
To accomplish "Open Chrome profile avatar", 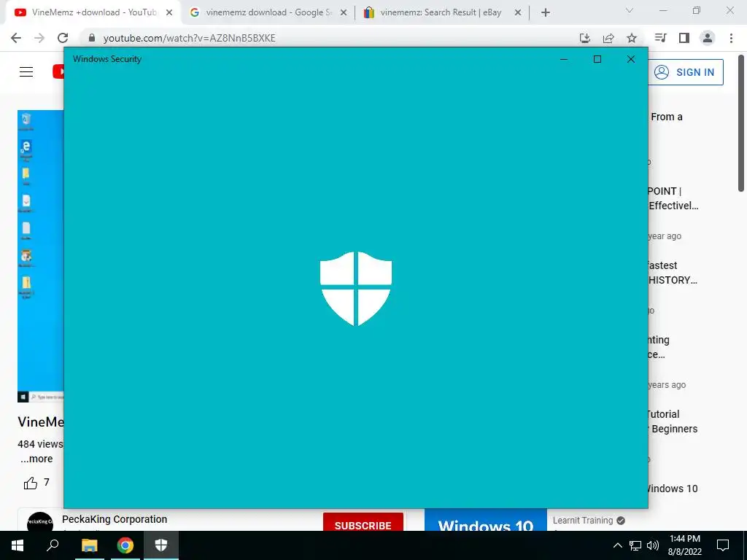I will coord(708,38).
